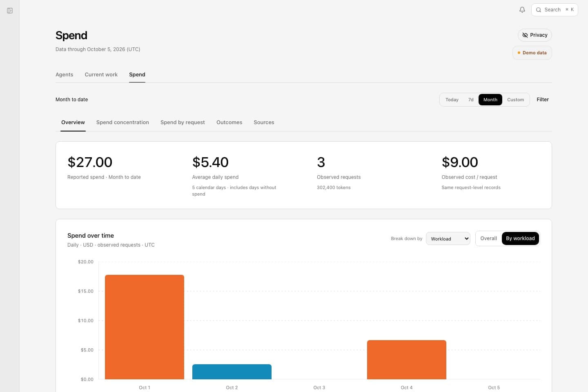Expand the Workload breakdown dropdown
Viewport: 588px width, 392px height.
[448, 238]
